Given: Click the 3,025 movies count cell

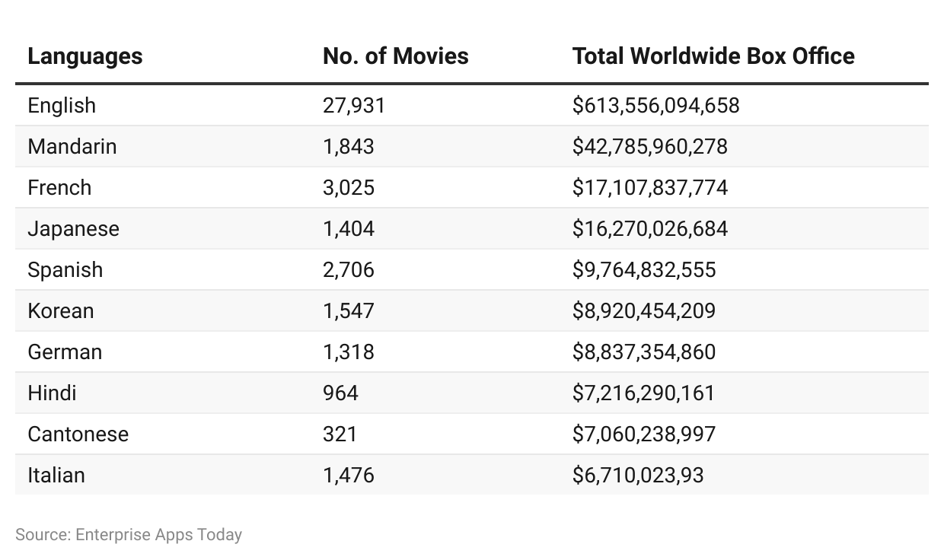Looking at the screenshot, I should click(349, 187).
